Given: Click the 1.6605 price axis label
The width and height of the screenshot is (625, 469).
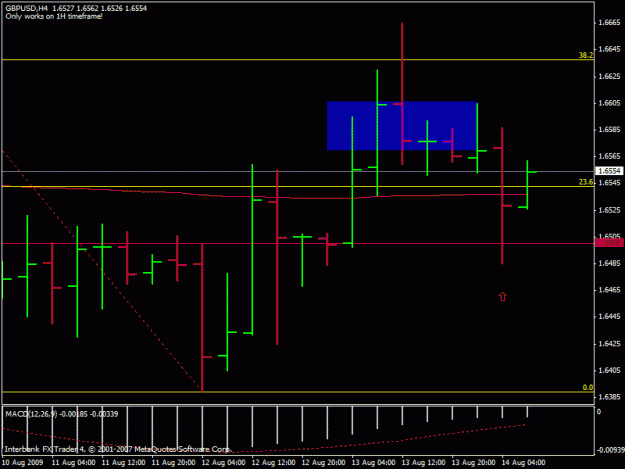Looking at the screenshot, I should (609, 103).
